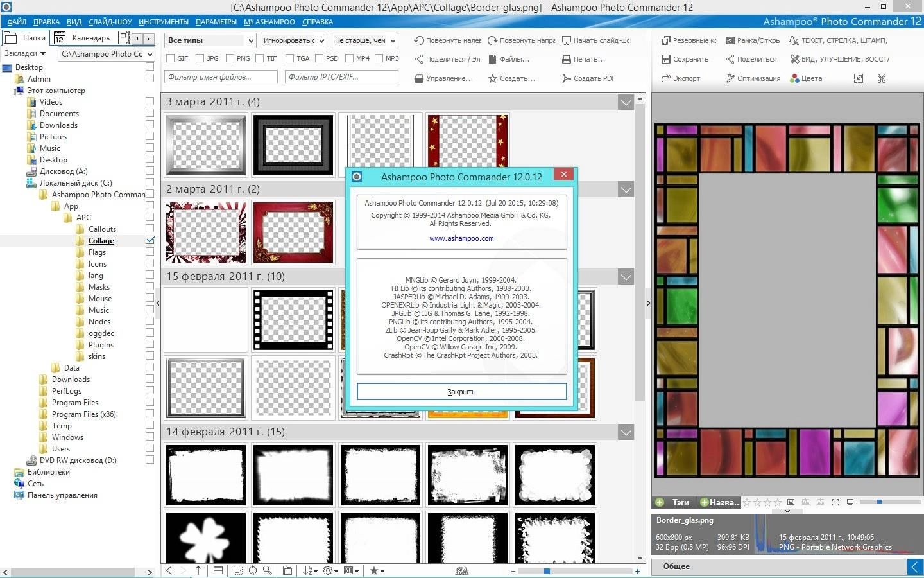
Task: Click Создать PDF toolbar item
Action: click(x=589, y=78)
